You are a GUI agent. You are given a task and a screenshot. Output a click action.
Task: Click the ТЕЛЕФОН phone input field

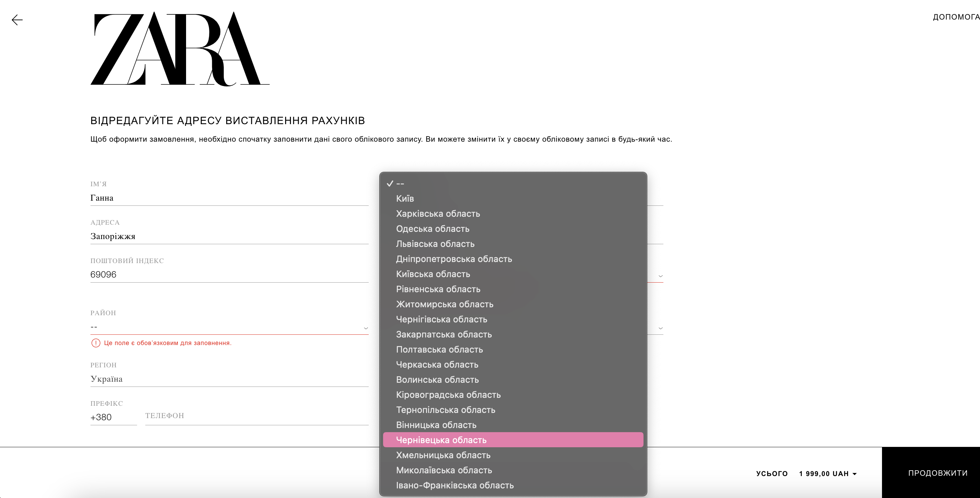click(x=256, y=416)
